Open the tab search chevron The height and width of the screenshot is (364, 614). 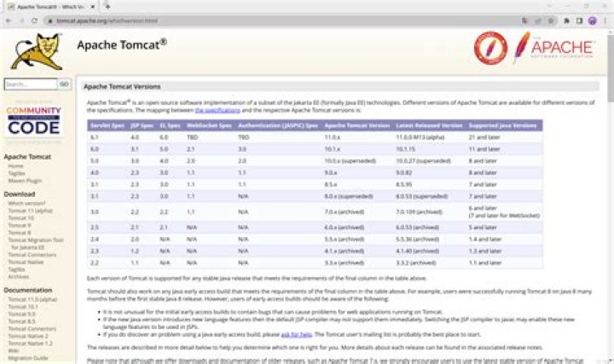(x=549, y=6)
